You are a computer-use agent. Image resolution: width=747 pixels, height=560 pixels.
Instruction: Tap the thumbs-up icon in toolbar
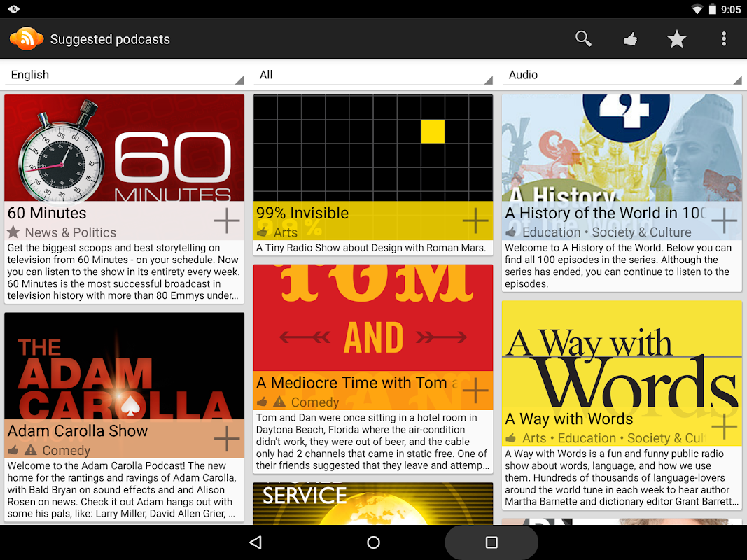click(x=630, y=39)
